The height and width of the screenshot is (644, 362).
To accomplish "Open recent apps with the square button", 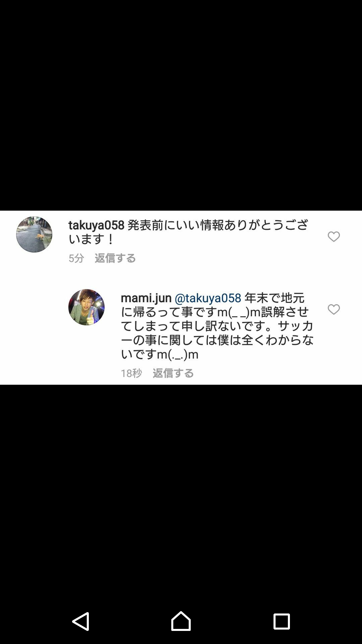I will tap(282, 622).
